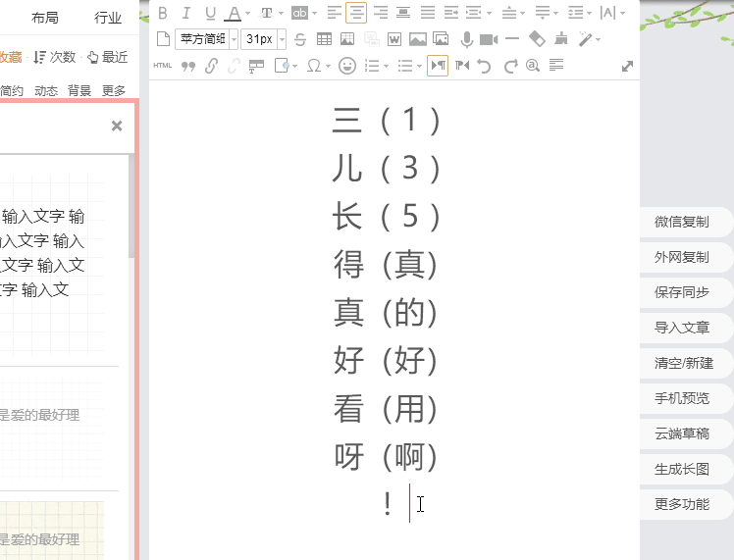Justify text alignment
The height and width of the screenshot is (560, 734).
point(428,13)
